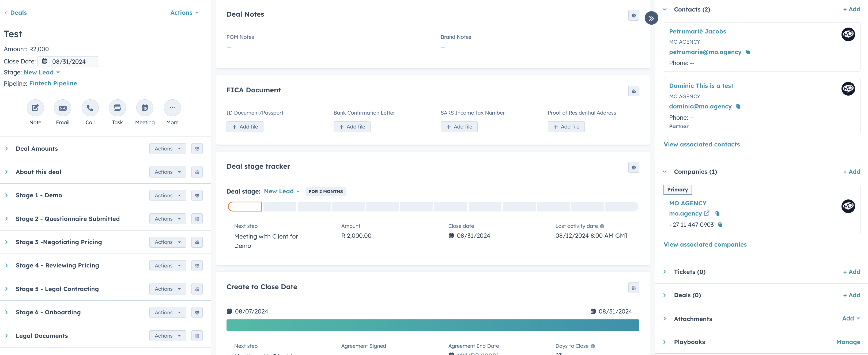Click View associated contacts link
Viewport: 868px width, 355px height.
click(702, 144)
